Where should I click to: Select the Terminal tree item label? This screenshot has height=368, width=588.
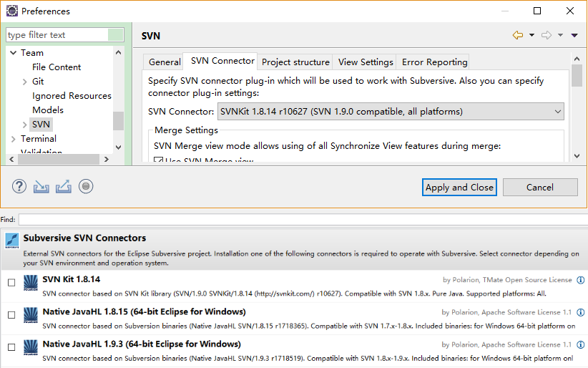coord(39,139)
